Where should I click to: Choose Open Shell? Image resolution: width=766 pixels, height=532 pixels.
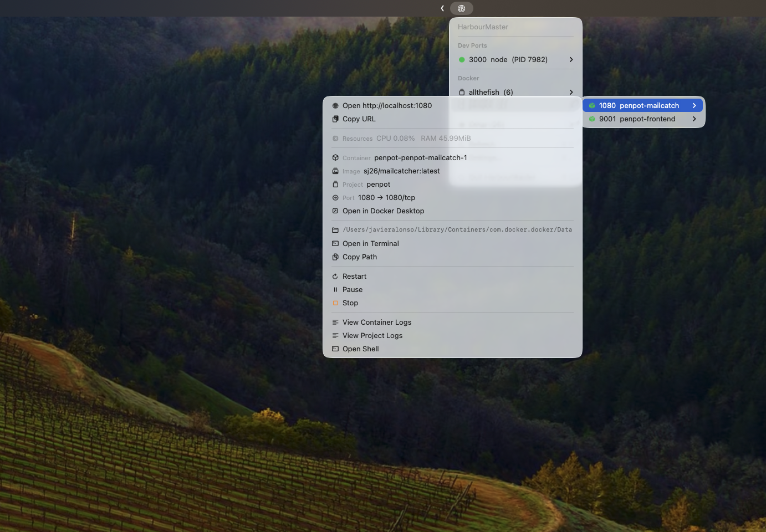(452, 349)
